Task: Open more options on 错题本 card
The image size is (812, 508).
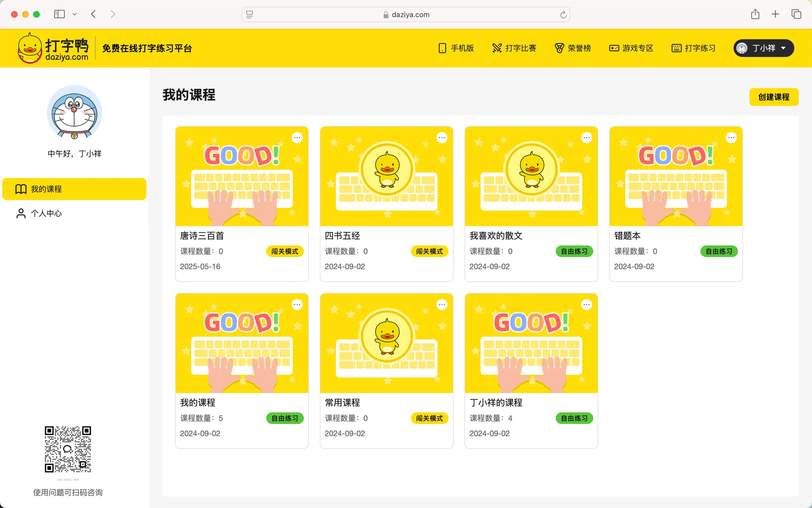Action: tap(731, 138)
